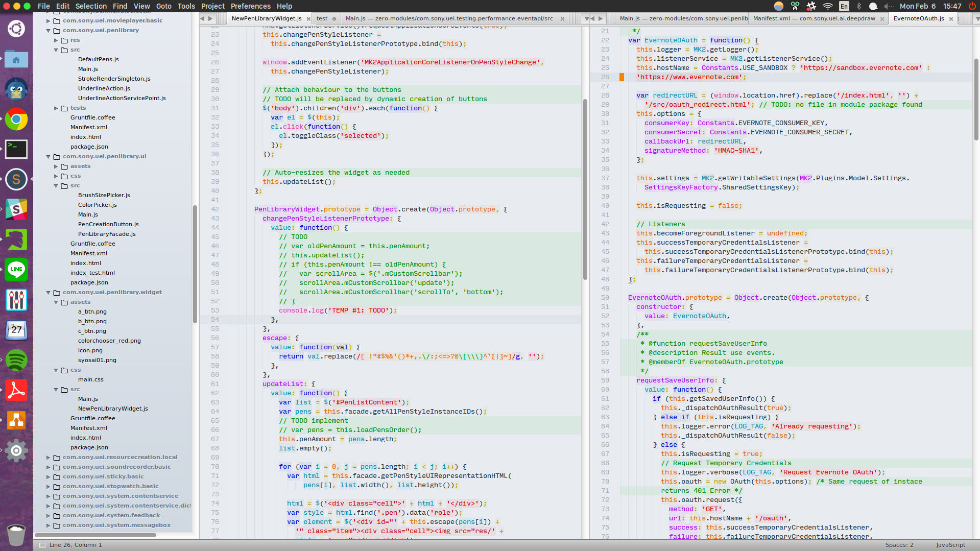Open Spotify from the dock
This screenshot has width=980, height=551.
(16, 360)
